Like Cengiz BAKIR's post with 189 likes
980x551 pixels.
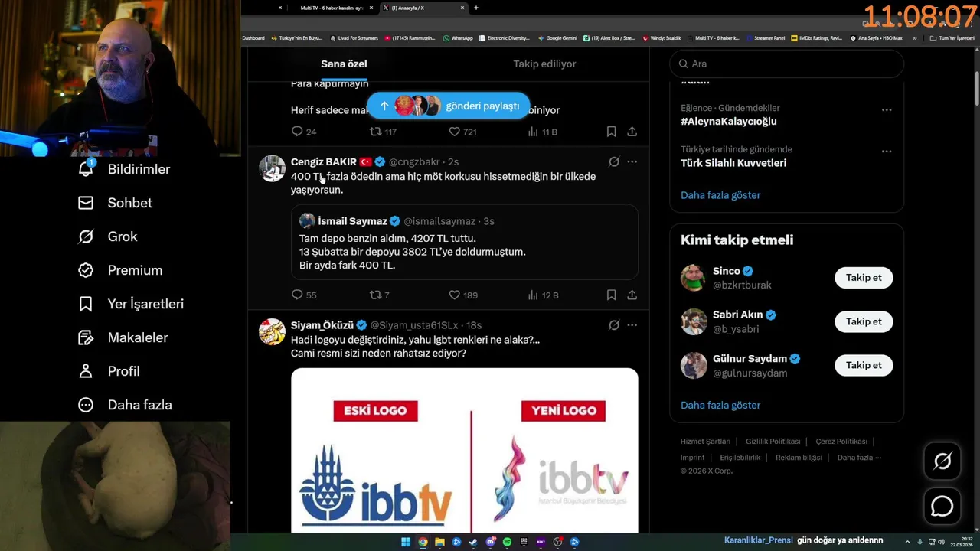462,295
